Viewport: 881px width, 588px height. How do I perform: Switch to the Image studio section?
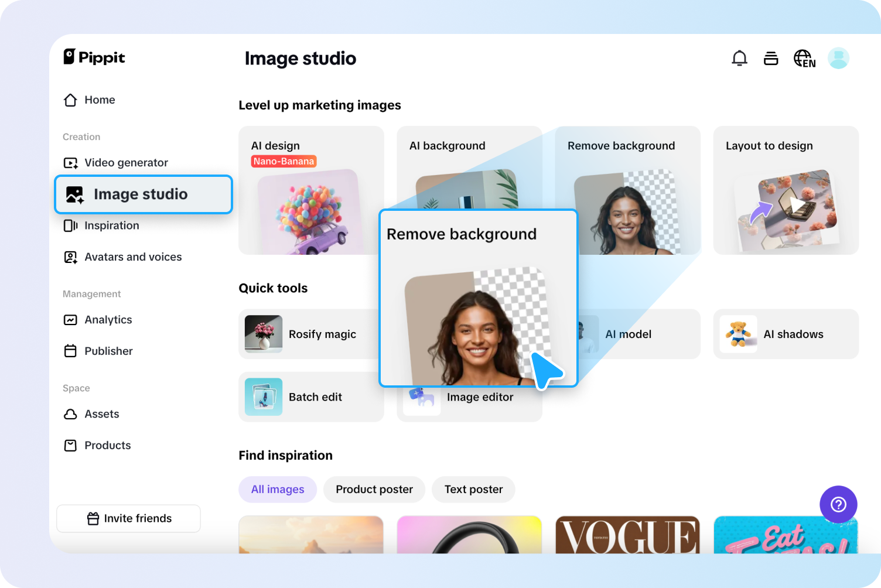(141, 194)
